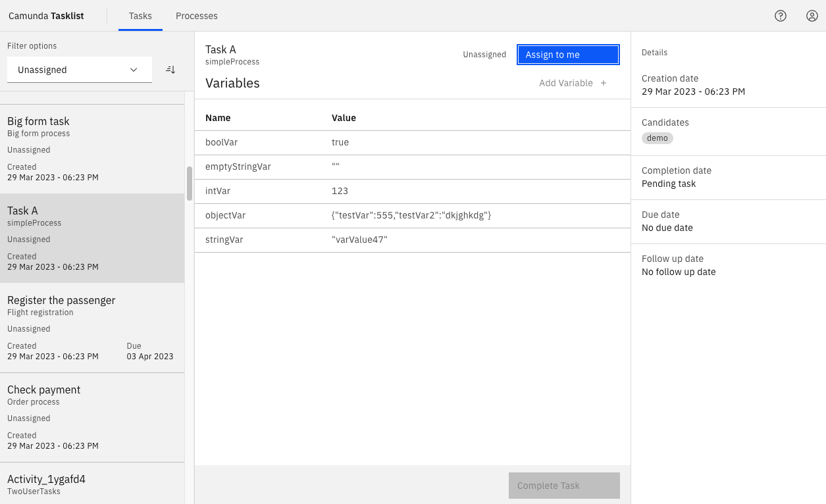Select Task A in the task list

tap(92, 238)
